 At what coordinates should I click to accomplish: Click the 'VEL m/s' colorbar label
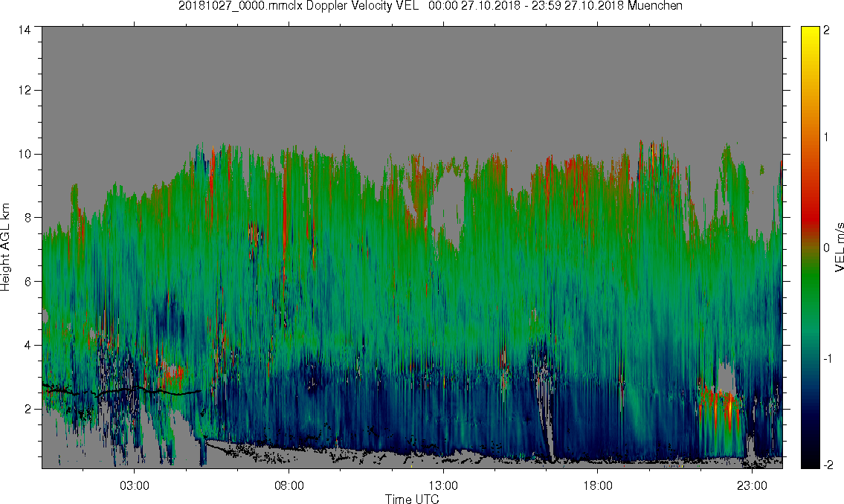click(x=839, y=246)
